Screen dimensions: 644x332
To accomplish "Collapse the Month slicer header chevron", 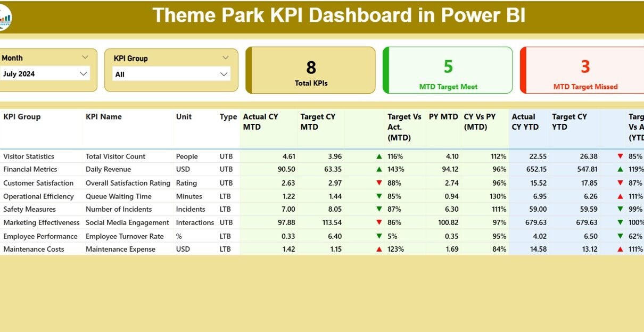I will click(x=85, y=57).
